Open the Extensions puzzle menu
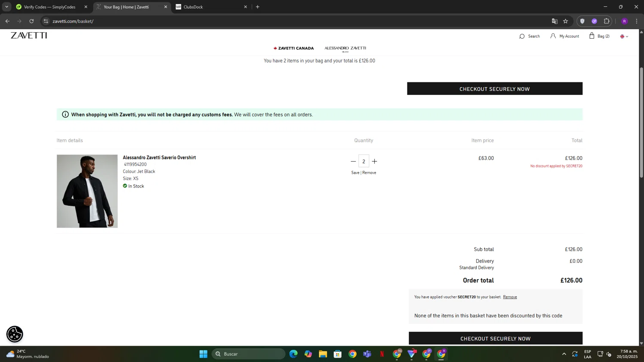The image size is (644, 362). (x=606, y=21)
